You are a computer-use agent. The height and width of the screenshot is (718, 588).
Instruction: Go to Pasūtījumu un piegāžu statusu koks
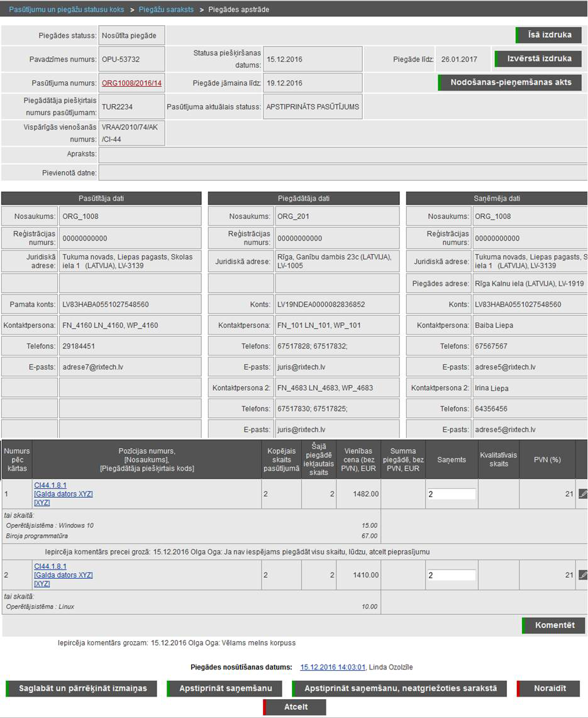tap(66, 10)
